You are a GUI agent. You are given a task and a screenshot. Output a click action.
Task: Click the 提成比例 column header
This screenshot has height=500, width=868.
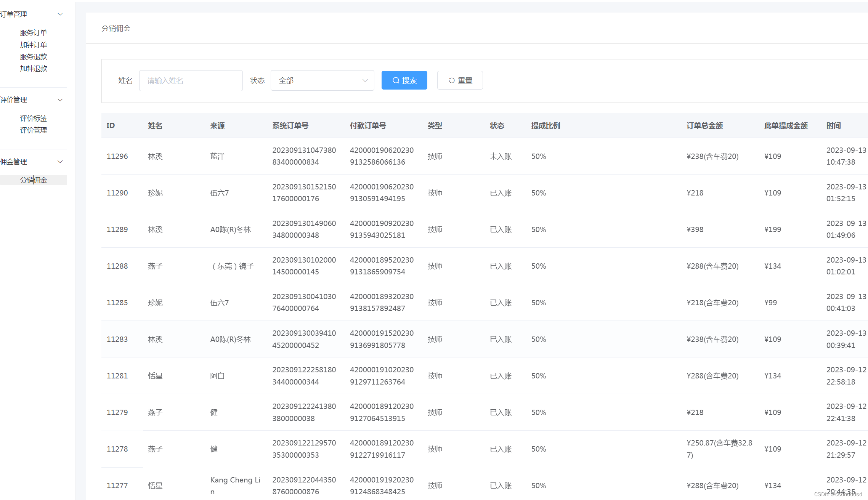click(546, 125)
